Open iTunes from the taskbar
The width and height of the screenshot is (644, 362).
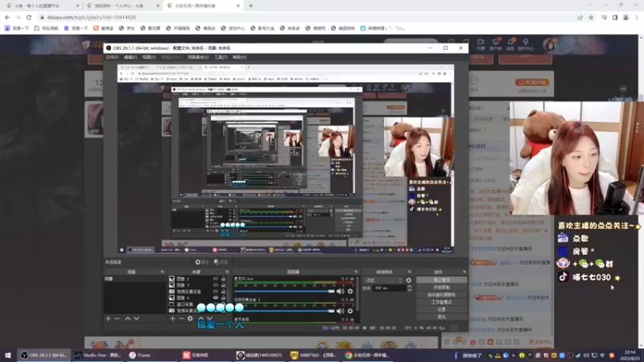pos(140,355)
